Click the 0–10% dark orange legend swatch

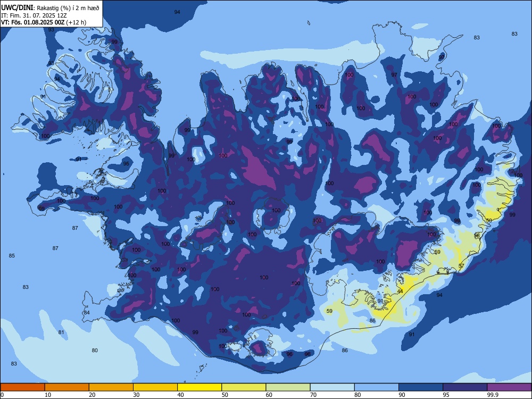(x=22, y=387)
